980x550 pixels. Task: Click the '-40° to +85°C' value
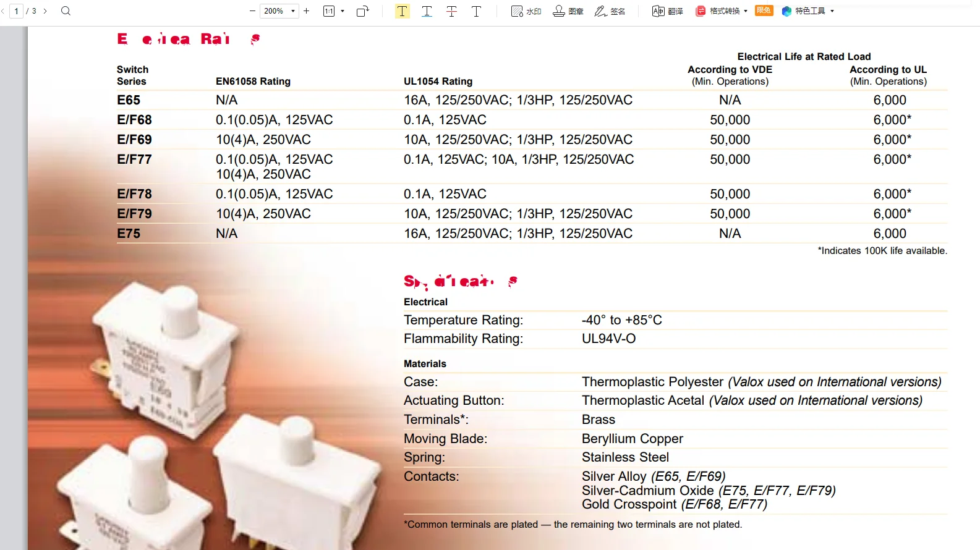621,320
